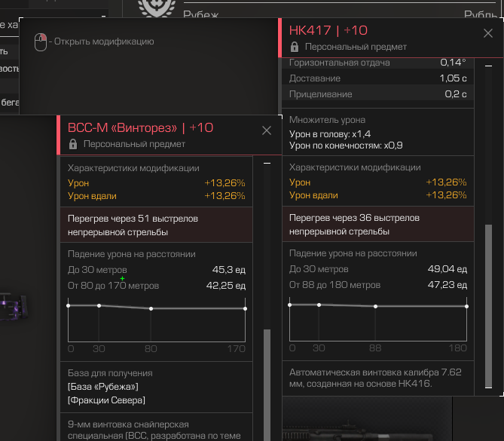Viewport: 504px width, 441px height.
Task: Click the mouse icon beside Открыть модификацию
Action: [x=41, y=42]
